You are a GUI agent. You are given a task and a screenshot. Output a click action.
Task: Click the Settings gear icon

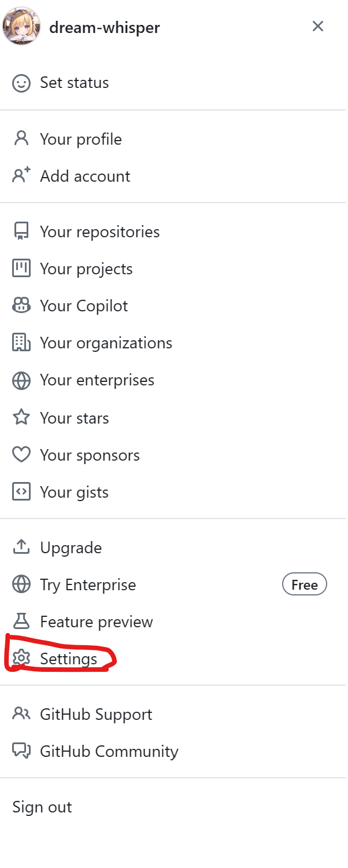21,659
